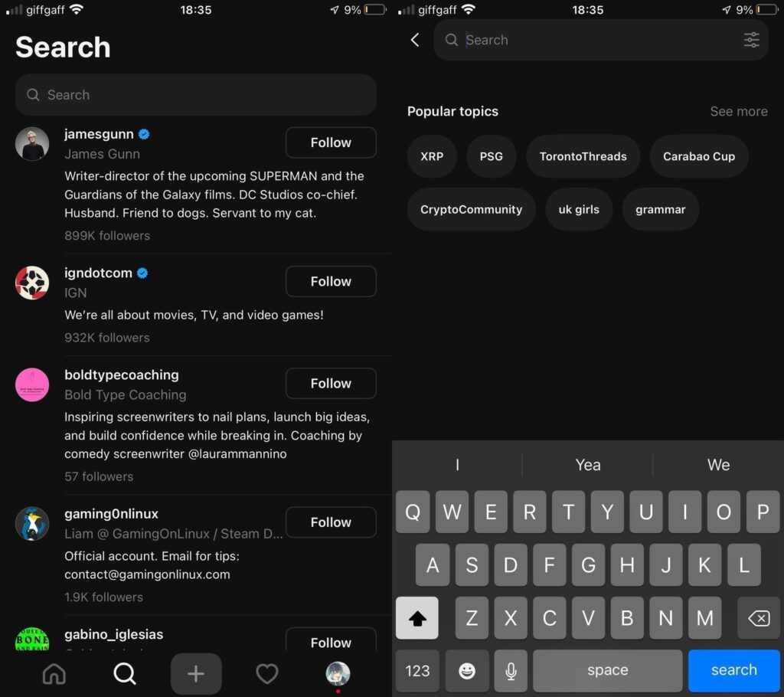784x697 pixels.
Task: Follow gaming0nlinux
Action: point(331,522)
